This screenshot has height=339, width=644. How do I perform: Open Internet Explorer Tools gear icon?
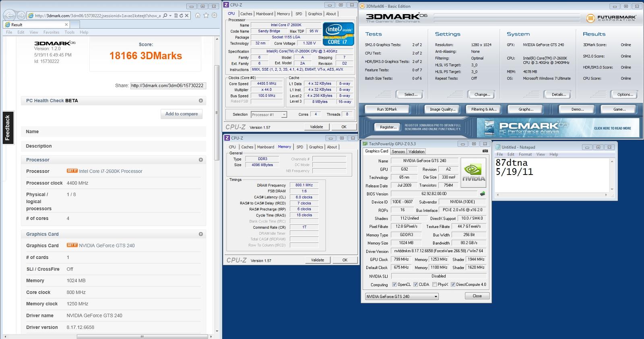point(214,15)
